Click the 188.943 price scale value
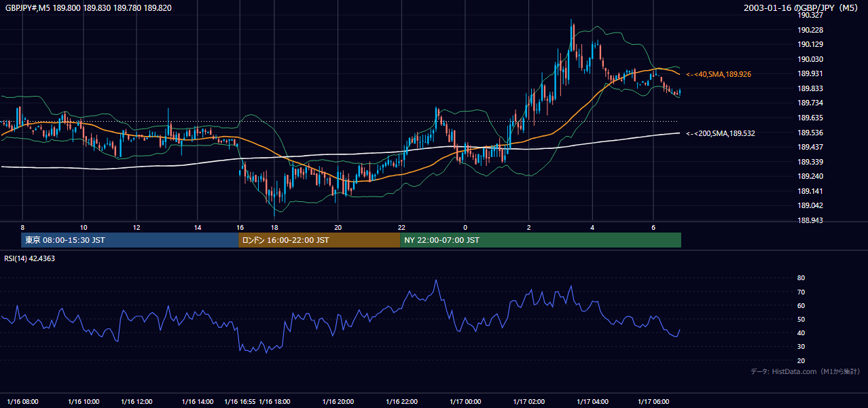 (810, 220)
